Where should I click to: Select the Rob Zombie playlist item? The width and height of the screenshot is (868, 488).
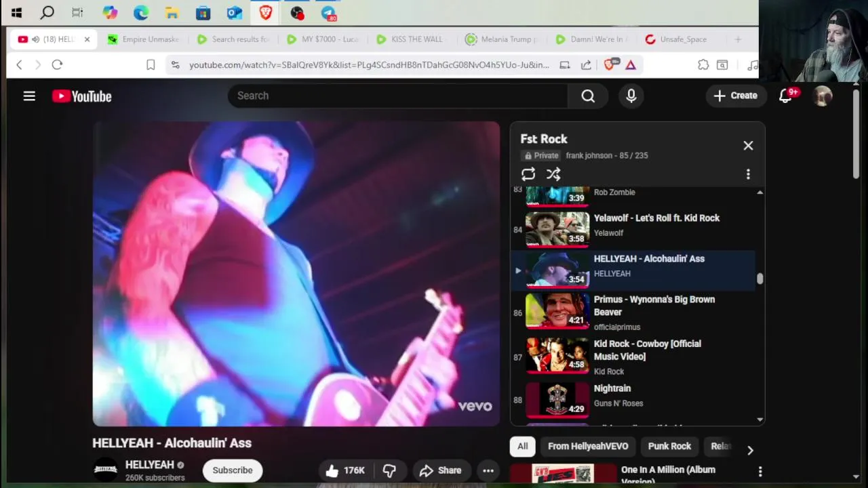point(633,196)
